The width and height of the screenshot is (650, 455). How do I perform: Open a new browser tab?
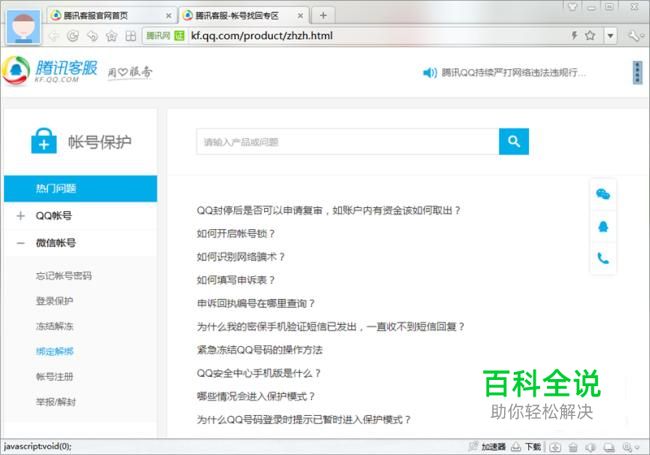323,16
